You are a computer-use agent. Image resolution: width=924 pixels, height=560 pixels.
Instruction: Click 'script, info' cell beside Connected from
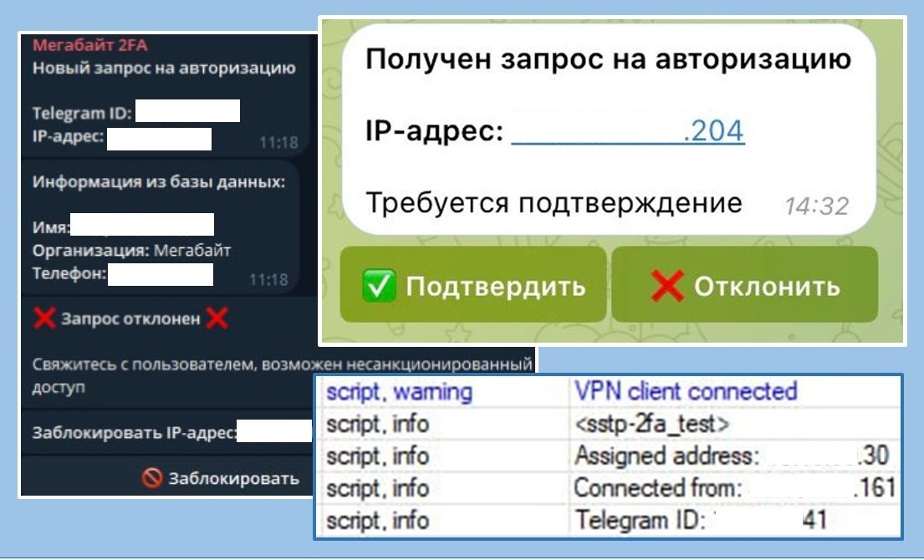pos(377,487)
